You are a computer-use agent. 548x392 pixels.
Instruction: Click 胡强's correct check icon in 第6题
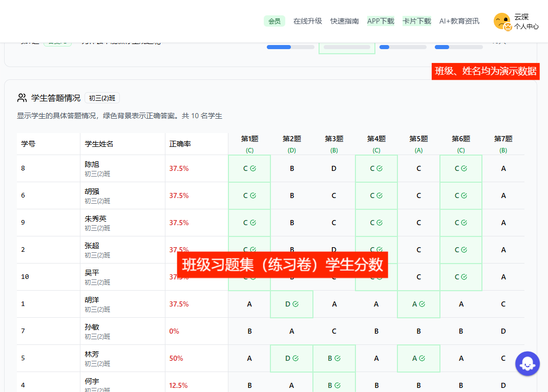click(x=464, y=195)
